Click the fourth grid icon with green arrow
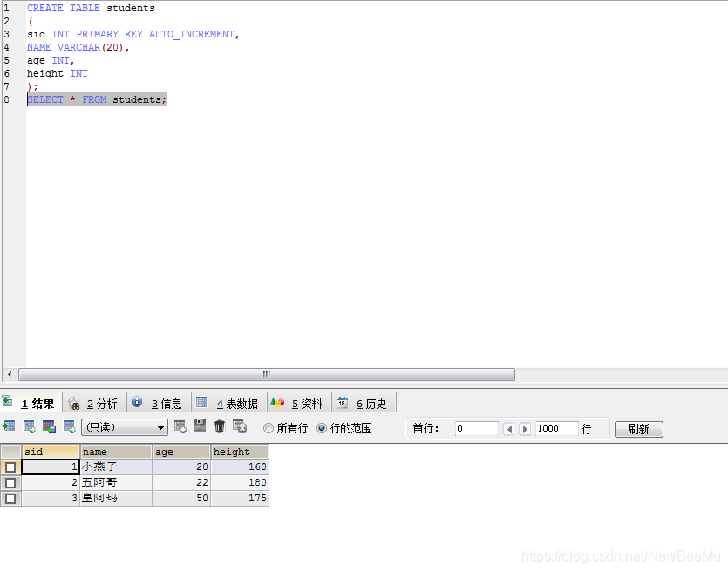 pos(70,426)
